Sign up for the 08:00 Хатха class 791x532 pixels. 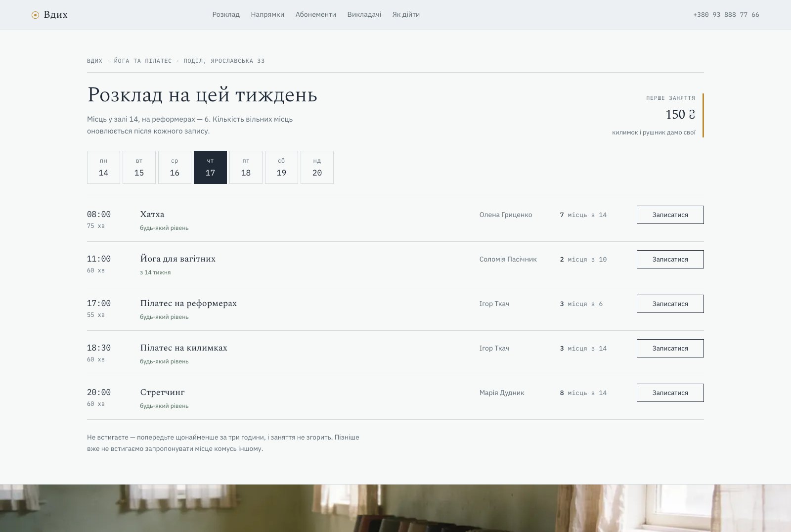point(670,215)
